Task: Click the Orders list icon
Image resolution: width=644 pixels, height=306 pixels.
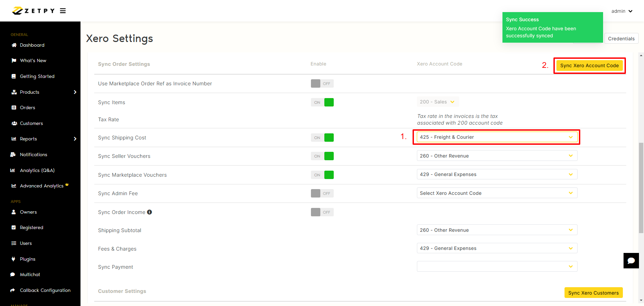Action: pos(14,107)
